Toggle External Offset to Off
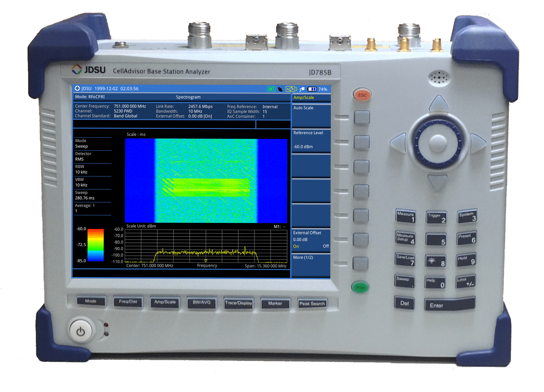Screen dimensions: 544x392 pyautogui.click(x=325, y=246)
